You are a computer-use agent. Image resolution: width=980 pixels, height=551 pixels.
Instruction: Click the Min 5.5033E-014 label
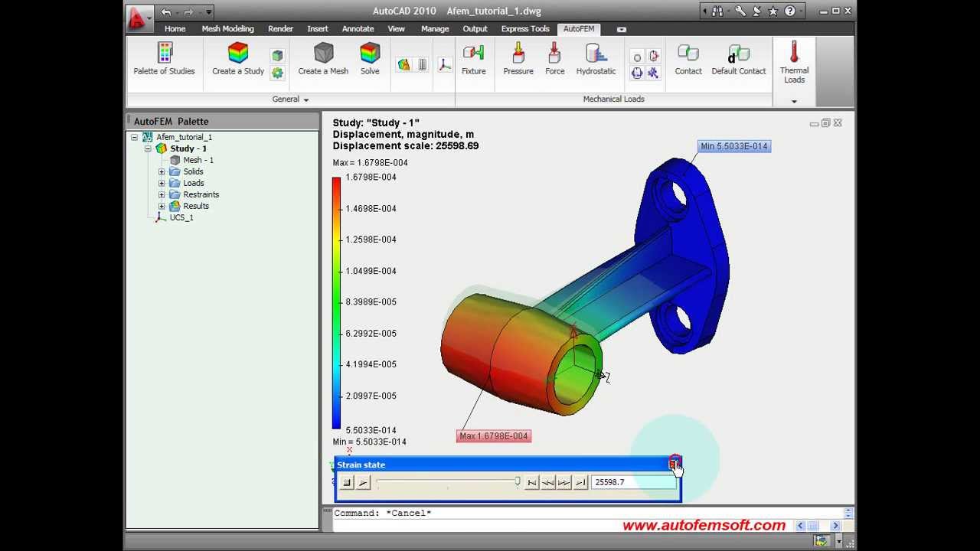(734, 146)
